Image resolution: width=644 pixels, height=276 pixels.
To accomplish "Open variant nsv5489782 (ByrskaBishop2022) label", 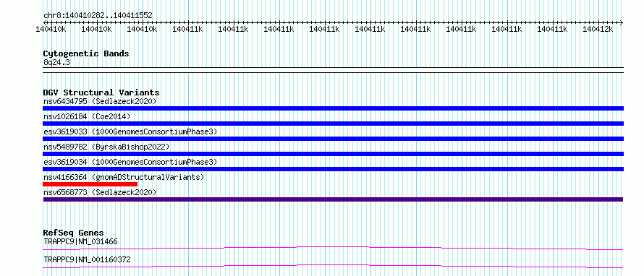I will pyautogui.click(x=106, y=147).
